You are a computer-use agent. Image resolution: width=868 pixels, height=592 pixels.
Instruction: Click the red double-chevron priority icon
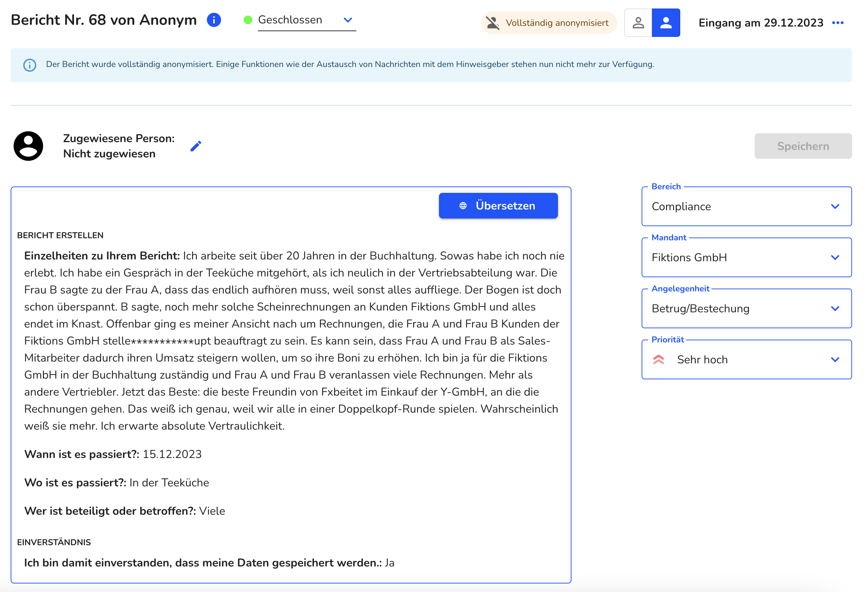coord(658,359)
